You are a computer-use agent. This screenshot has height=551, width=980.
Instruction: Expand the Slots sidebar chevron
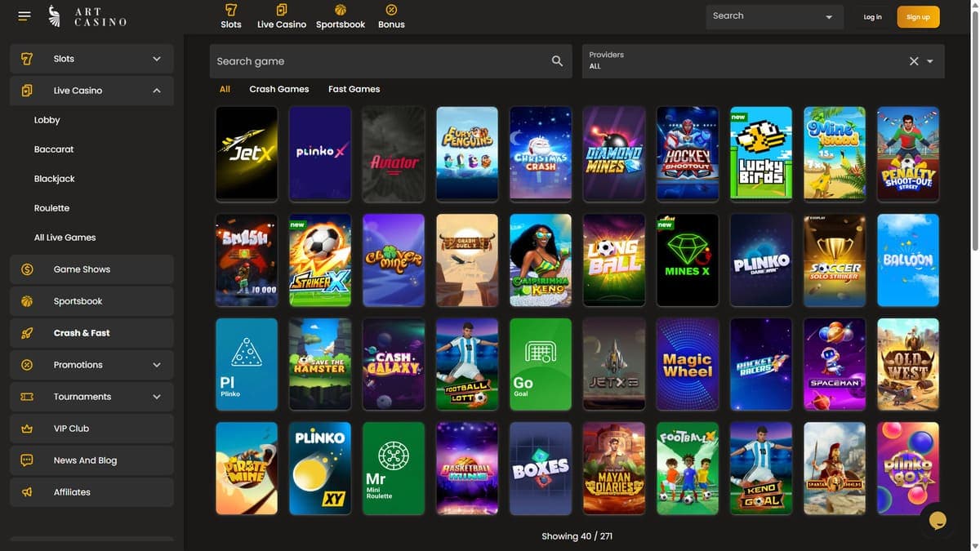157,59
